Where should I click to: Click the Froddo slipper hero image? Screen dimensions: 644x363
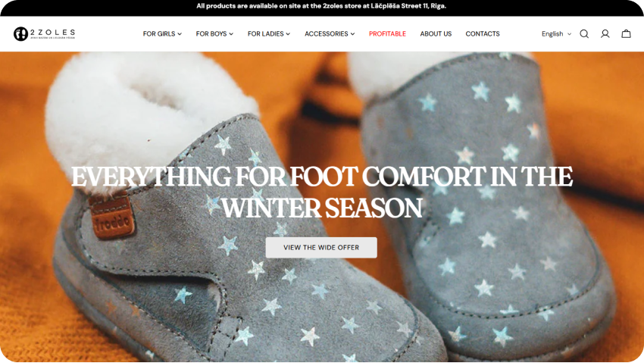[322, 207]
